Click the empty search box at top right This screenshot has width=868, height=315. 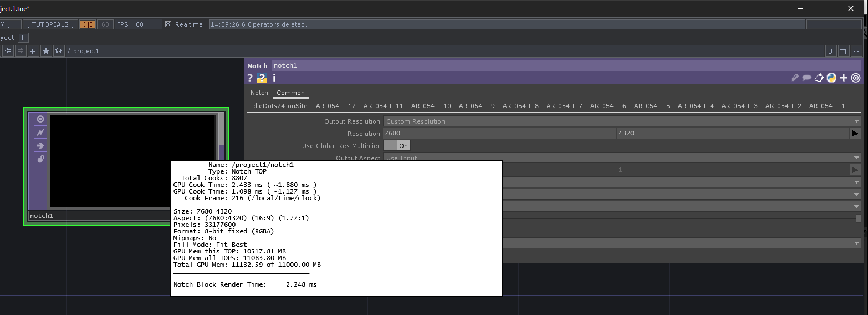(x=833, y=24)
